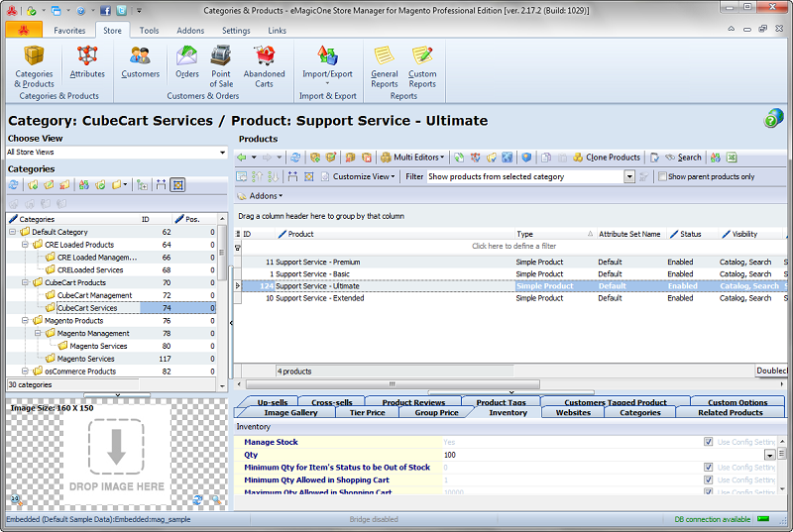Open General Reports

pyautogui.click(x=385, y=66)
